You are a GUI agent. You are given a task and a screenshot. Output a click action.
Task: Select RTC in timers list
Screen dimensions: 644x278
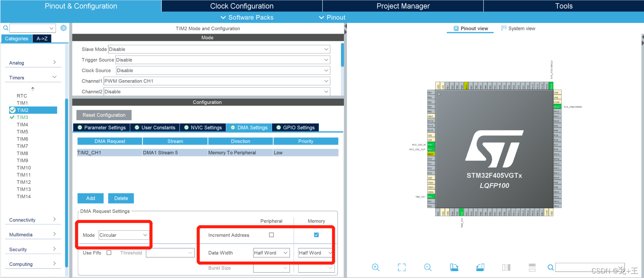click(22, 96)
